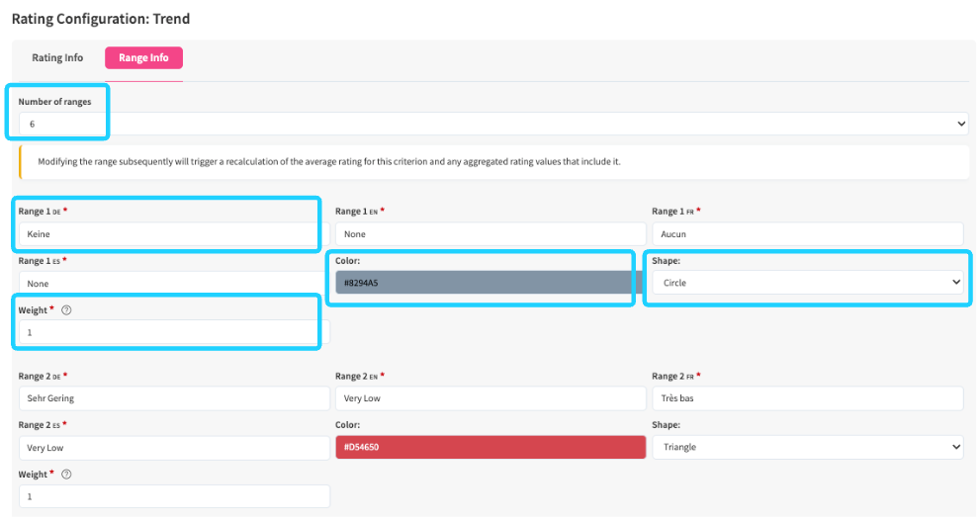The width and height of the screenshot is (980, 522).
Task: Click help icon next to Range 2 Weight
Action: click(x=66, y=475)
